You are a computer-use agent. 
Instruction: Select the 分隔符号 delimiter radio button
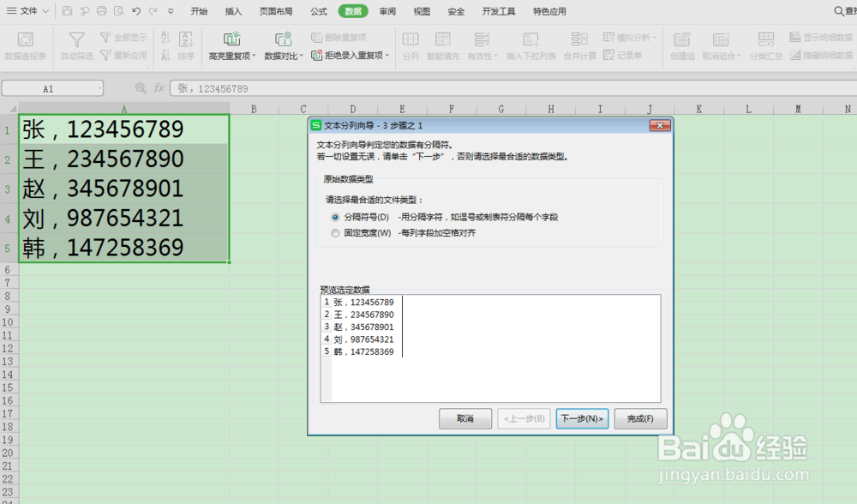(334, 218)
